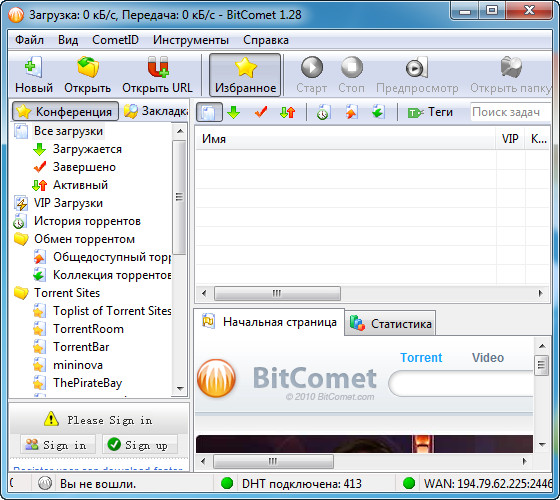Click the WAN green status indicator
This screenshot has width=560, height=500.
(409, 484)
